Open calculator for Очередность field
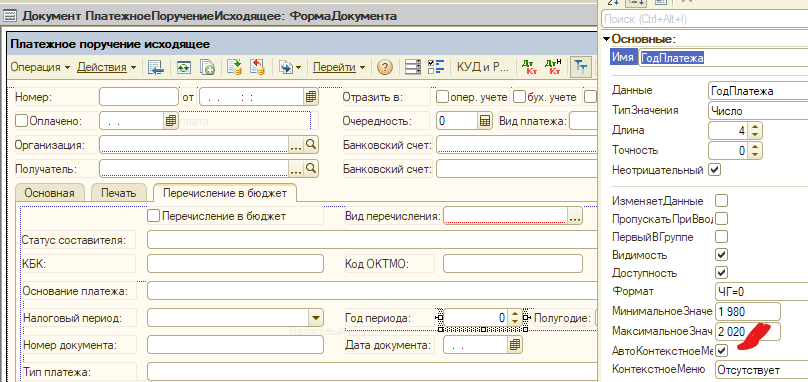The image size is (808, 382). coord(484,121)
